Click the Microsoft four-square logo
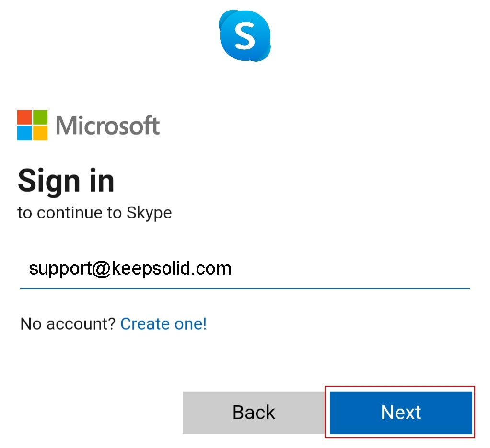The image size is (490, 448). click(33, 126)
